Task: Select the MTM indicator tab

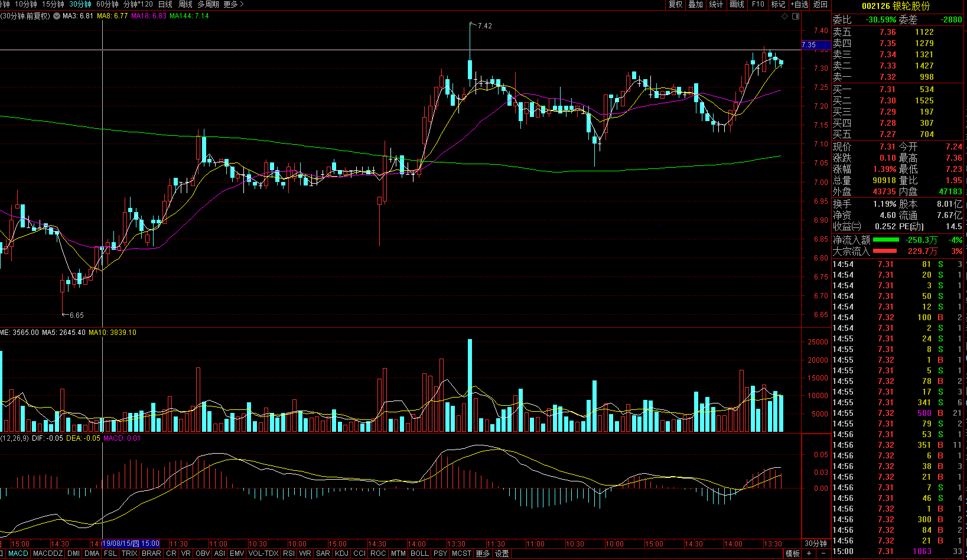Action: coord(399,554)
